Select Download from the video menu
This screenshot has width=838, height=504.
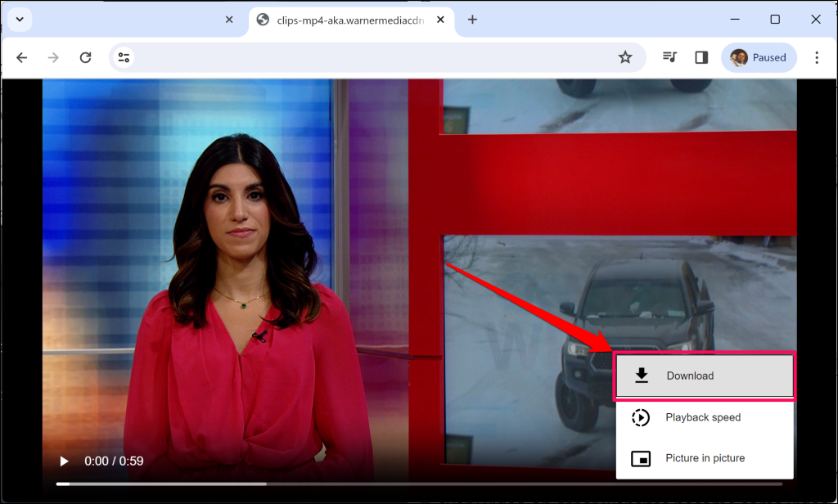[704, 376]
